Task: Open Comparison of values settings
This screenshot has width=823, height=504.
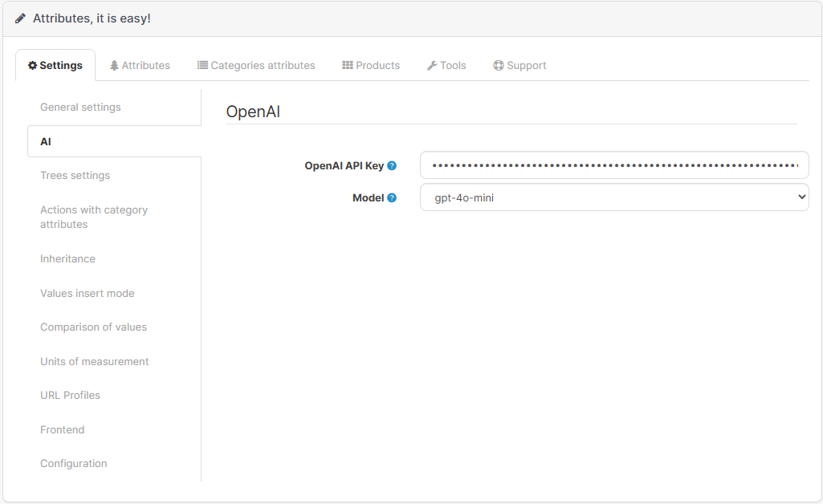Action: (93, 327)
